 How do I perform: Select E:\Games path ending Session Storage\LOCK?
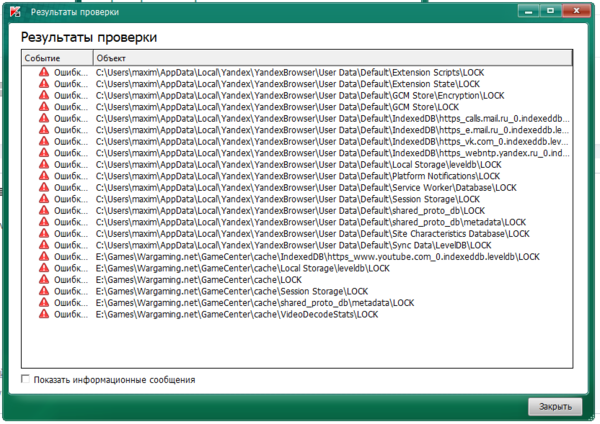232,291
